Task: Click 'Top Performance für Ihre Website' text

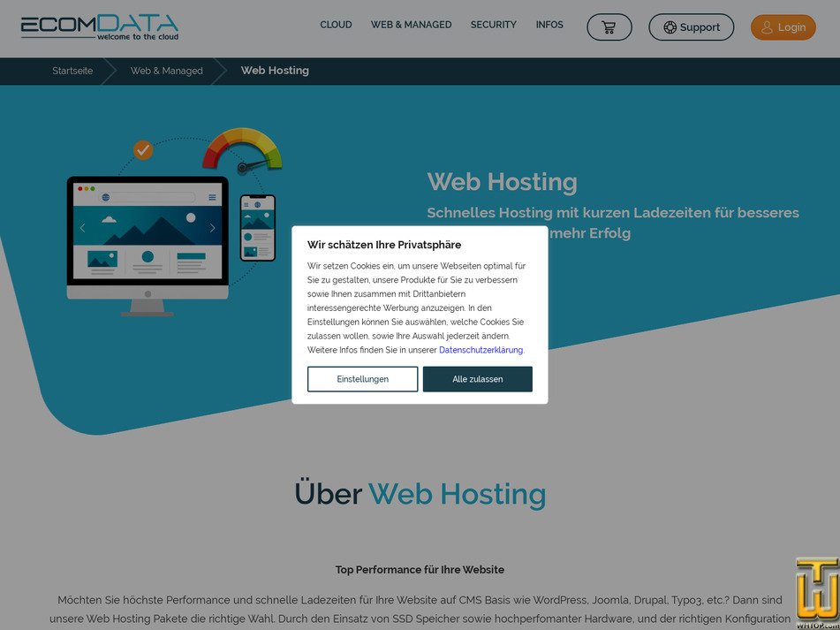Action: tap(420, 569)
